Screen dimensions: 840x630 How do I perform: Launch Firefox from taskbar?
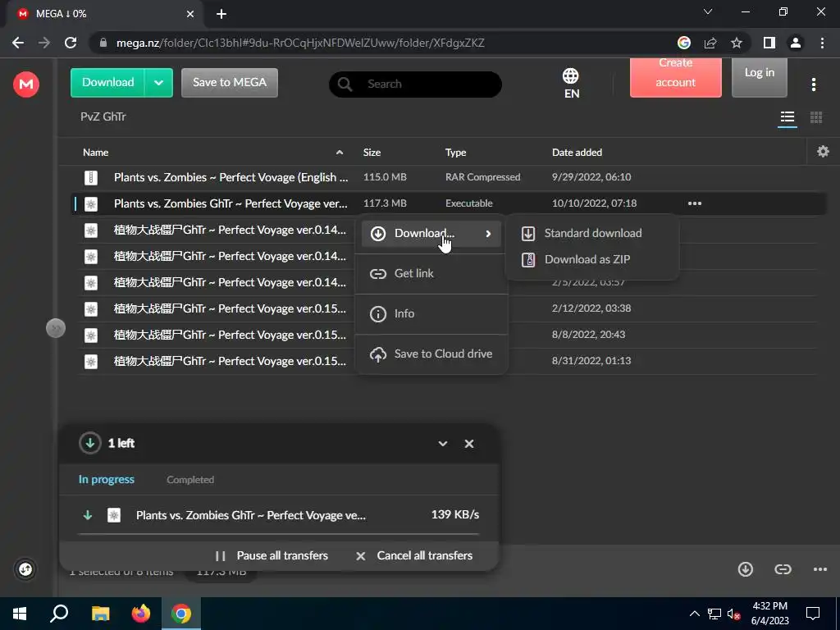(141, 614)
